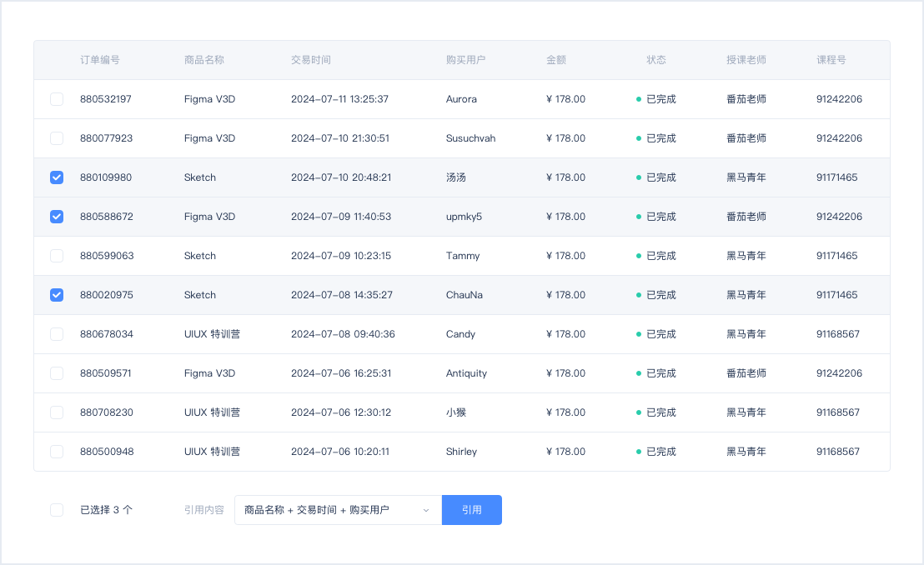The height and width of the screenshot is (565, 924).
Task: Click timestamp 2024-07-06 12:30:12
Action: [x=341, y=412]
